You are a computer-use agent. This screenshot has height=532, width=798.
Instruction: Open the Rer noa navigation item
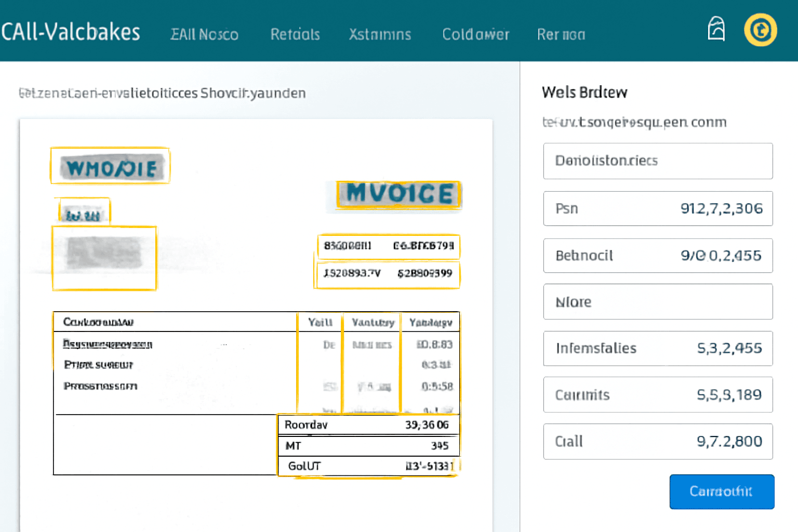point(561,34)
